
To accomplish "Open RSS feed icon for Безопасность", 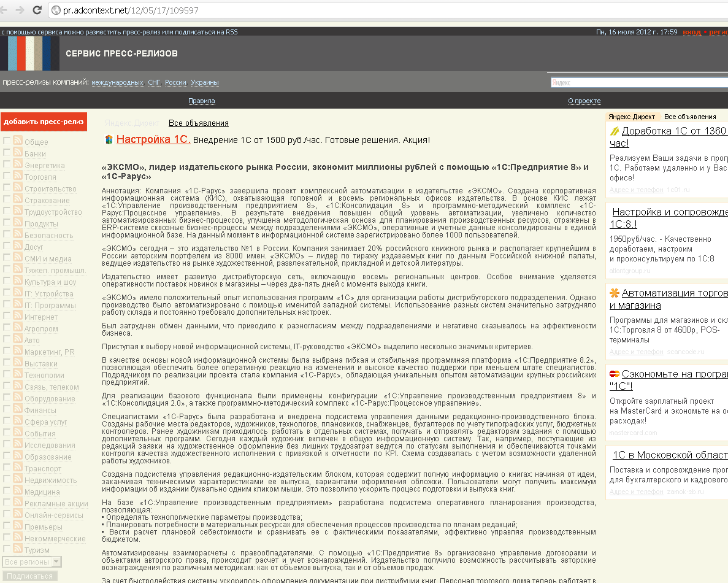I will click(x=18, y=233).
